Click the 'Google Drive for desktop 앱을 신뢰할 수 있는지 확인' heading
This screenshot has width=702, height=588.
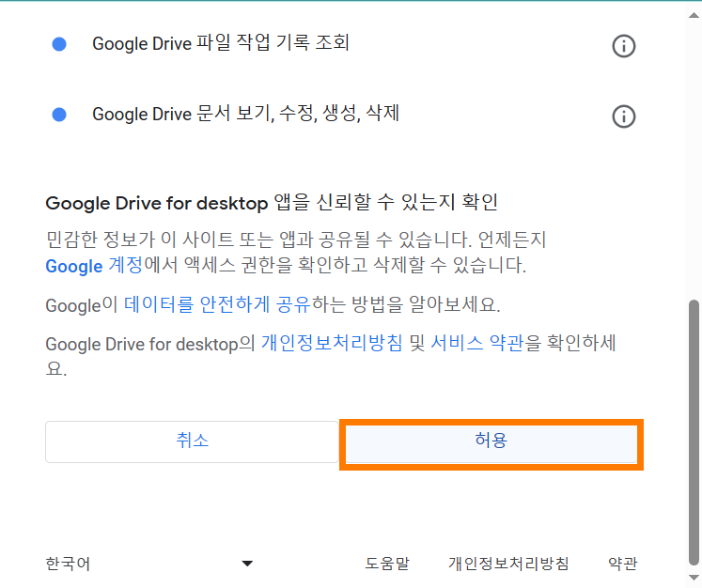click(x=272, y=203)
